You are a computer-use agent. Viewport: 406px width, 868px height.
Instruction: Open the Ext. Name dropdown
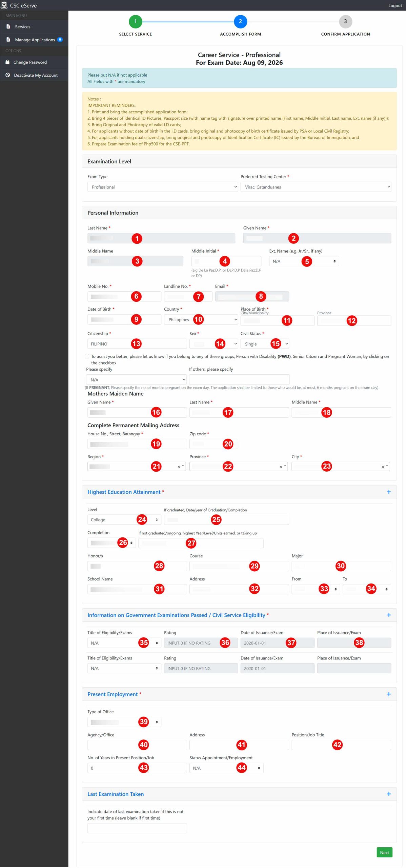(304, 261)
